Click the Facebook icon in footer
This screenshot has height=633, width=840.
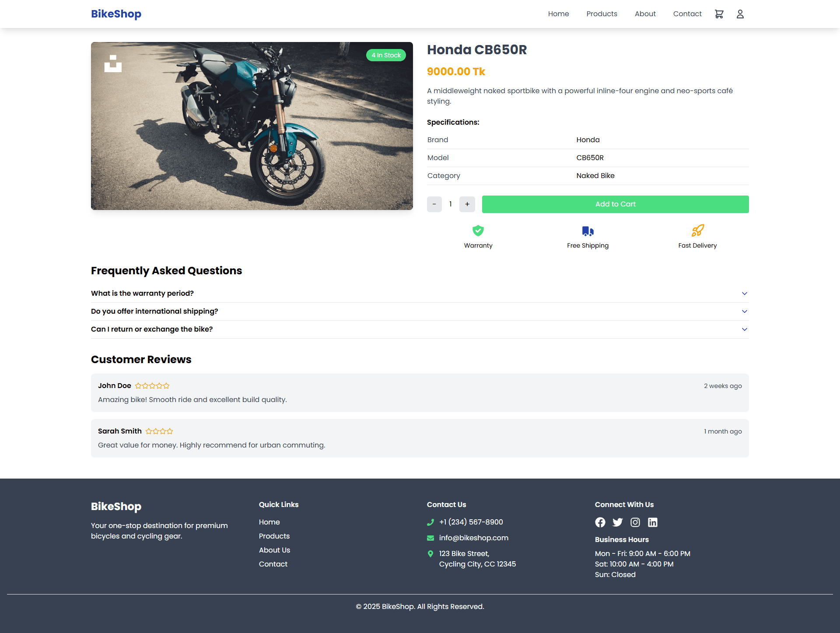[600, 522]
